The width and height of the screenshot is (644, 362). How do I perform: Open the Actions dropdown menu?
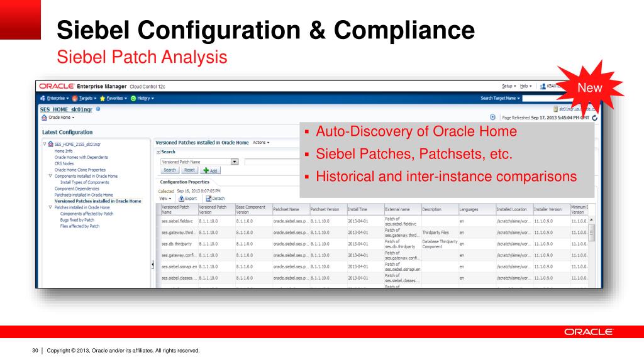(261, 143)
